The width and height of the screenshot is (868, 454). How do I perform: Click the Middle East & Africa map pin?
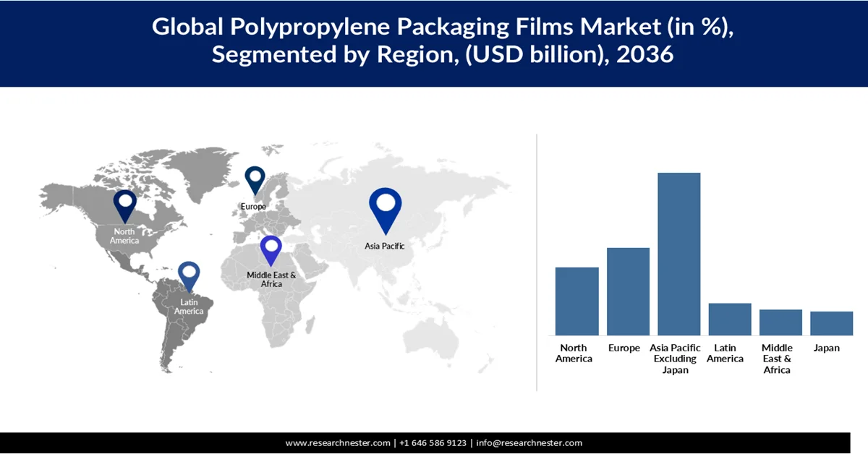(x=271, y=252)
